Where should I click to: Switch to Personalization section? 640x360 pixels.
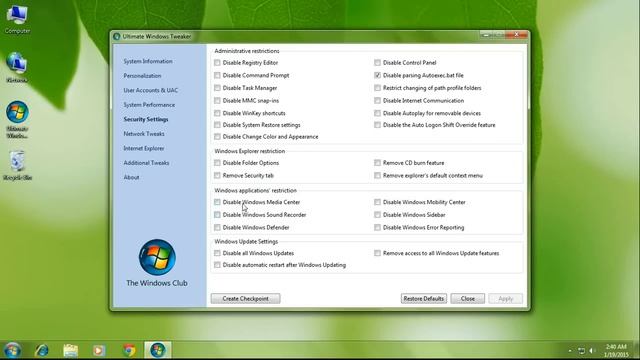142,76
